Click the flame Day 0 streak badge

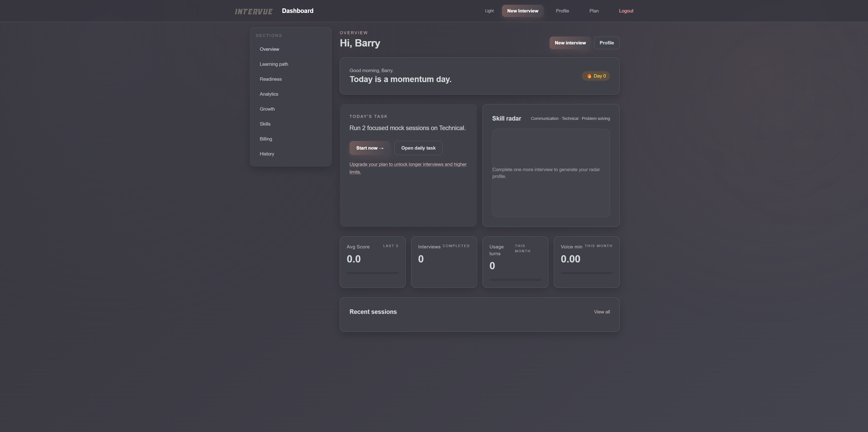click(x=596, y=76)
